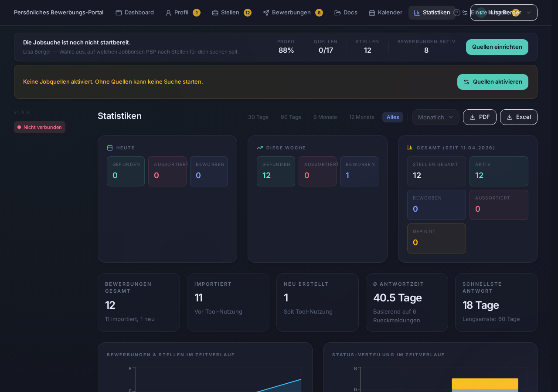Image resolution: width=558 pixels, height=392 pixels.
Task: Export statistics as PDF
Action: coord(480,117)
